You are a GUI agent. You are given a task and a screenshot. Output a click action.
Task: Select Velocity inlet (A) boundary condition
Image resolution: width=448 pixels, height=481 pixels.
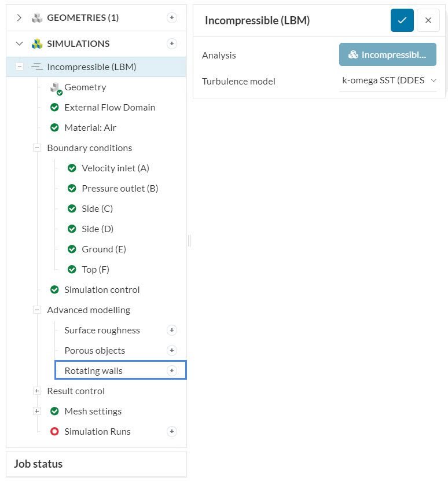pos(115,168)
